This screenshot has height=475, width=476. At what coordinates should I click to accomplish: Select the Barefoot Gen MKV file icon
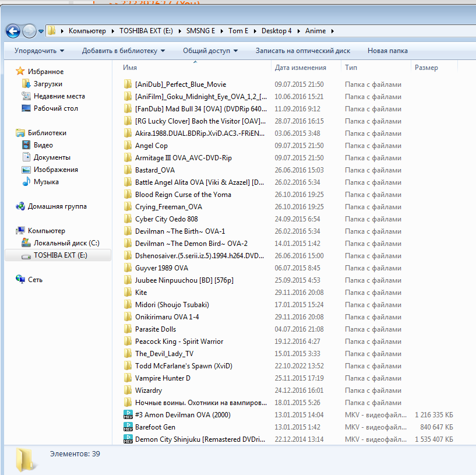[x=128, y=427]
